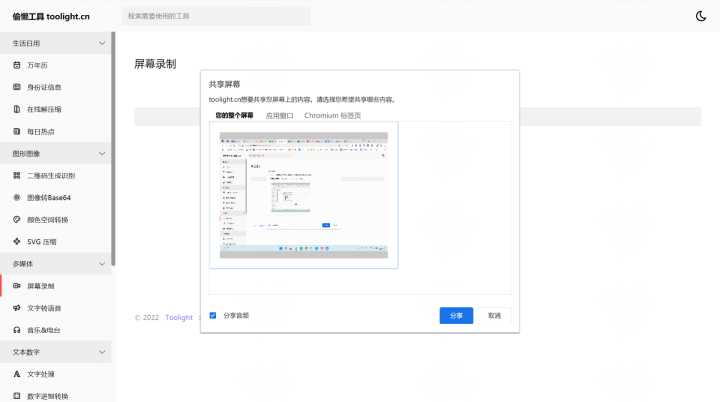The height and width of the screenshot is (402, 720).
Task: Collapse the 多媒体 section chevron
Action: click(102, 264)
